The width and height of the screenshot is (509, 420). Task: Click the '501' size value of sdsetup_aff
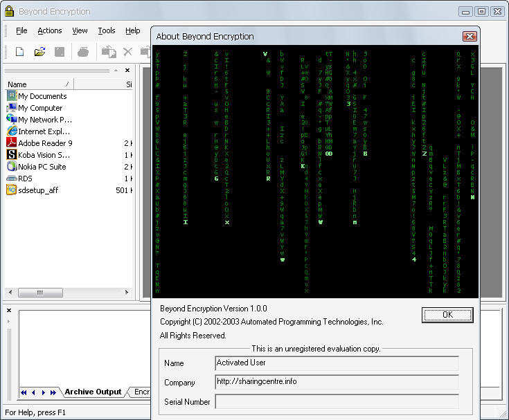point(122,190)
